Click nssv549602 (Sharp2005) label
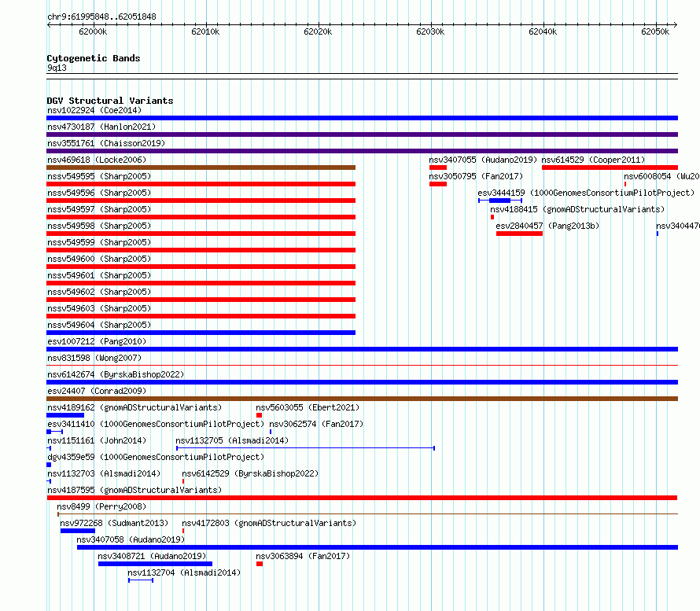 [x=99, y=292]
